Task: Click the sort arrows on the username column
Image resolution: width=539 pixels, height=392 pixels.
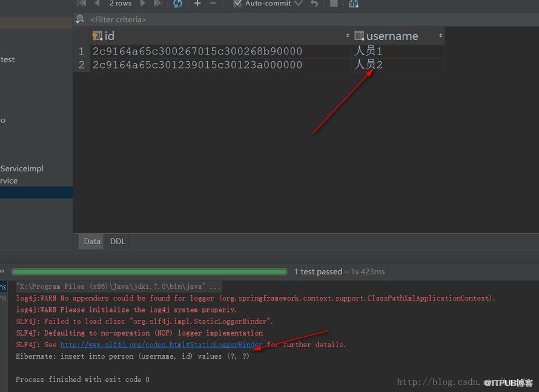Action: [x=440, y=35]
